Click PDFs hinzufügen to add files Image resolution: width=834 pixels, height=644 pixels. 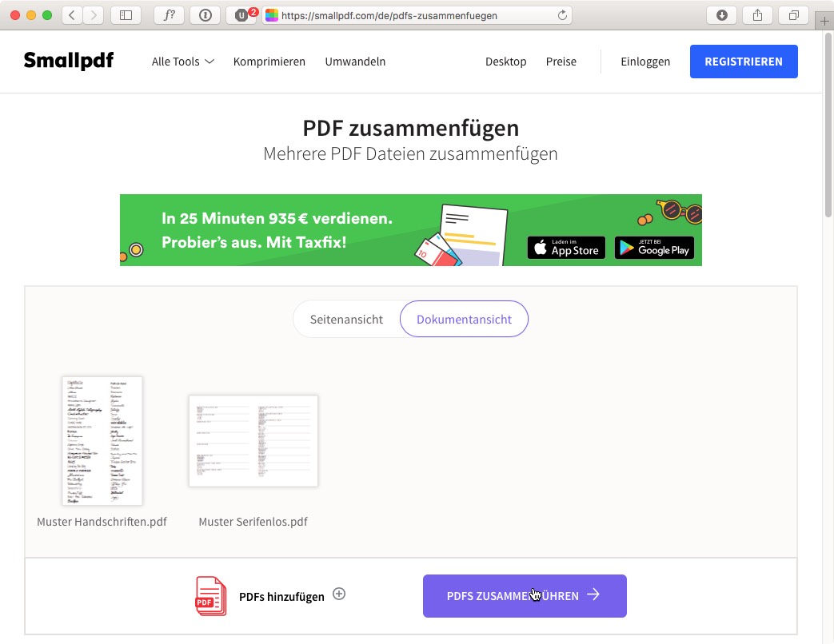(281, 597)
